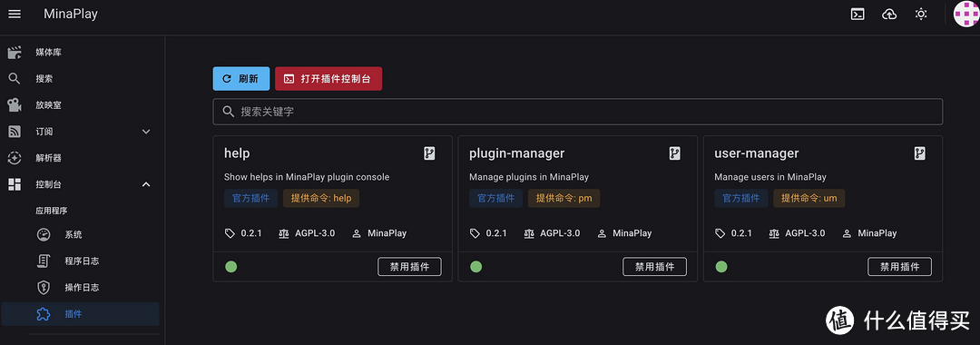Click the repository icon on user-manager card
This screenshot has width=980, height=345.
(919, 153)
